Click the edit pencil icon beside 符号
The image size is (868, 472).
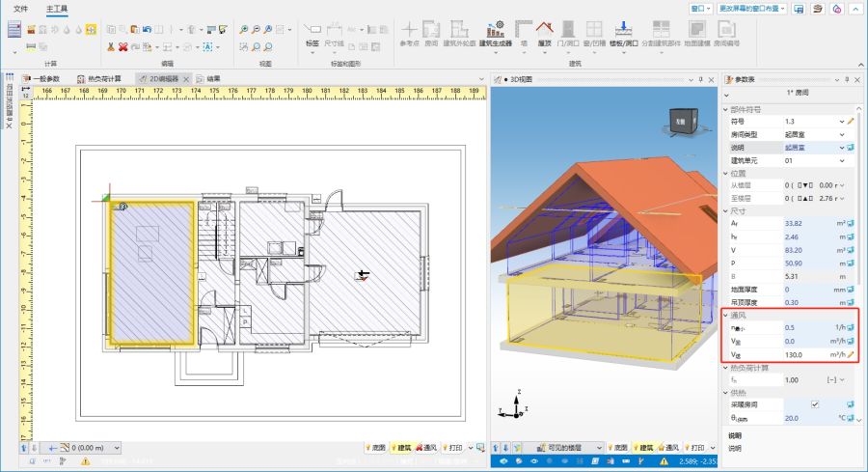click(x=851, y=122)
